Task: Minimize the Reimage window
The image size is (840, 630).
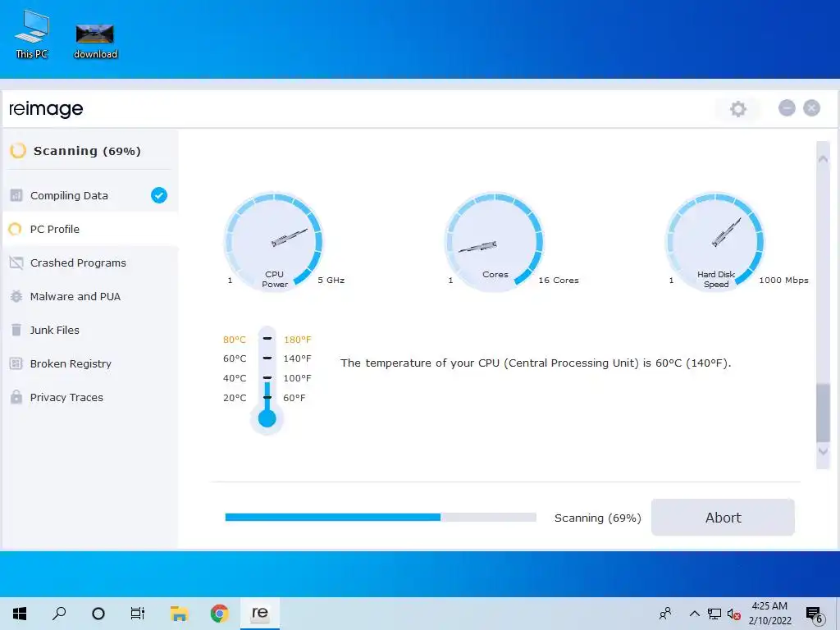Action: pos(787,108)
